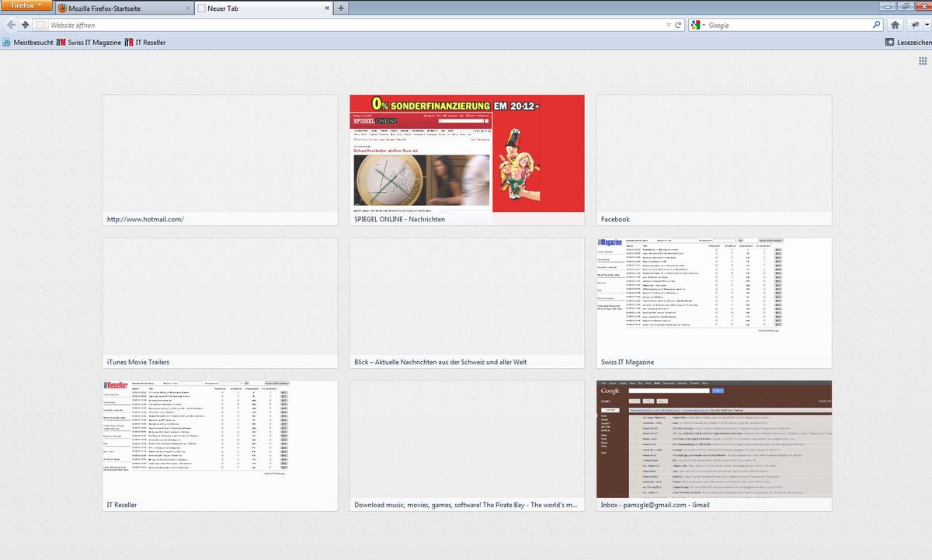Open the URL history dropdown arrow

(669, 25)
